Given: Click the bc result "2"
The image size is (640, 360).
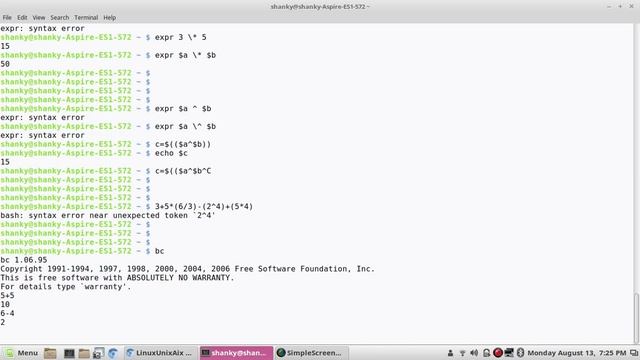Looking at the screenshot, I should pyautogui.click(x=3, y=322).
